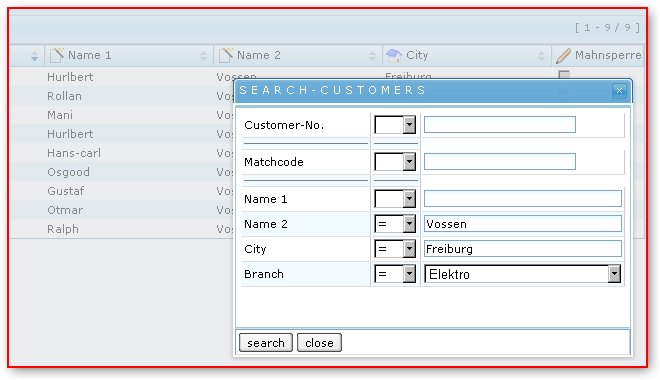Screen dimensions: 660x380
Task: Sort by the Name 1 column arrows
Action: point(204,56)
